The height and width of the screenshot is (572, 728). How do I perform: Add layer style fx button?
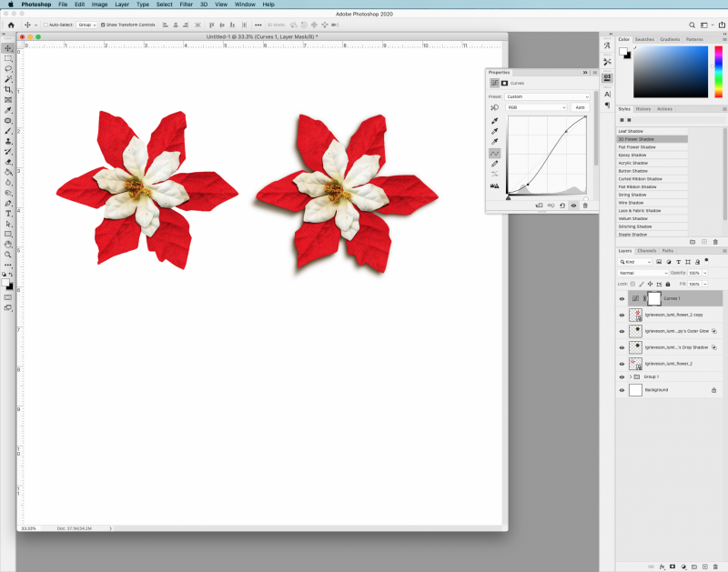coord(662,567)
